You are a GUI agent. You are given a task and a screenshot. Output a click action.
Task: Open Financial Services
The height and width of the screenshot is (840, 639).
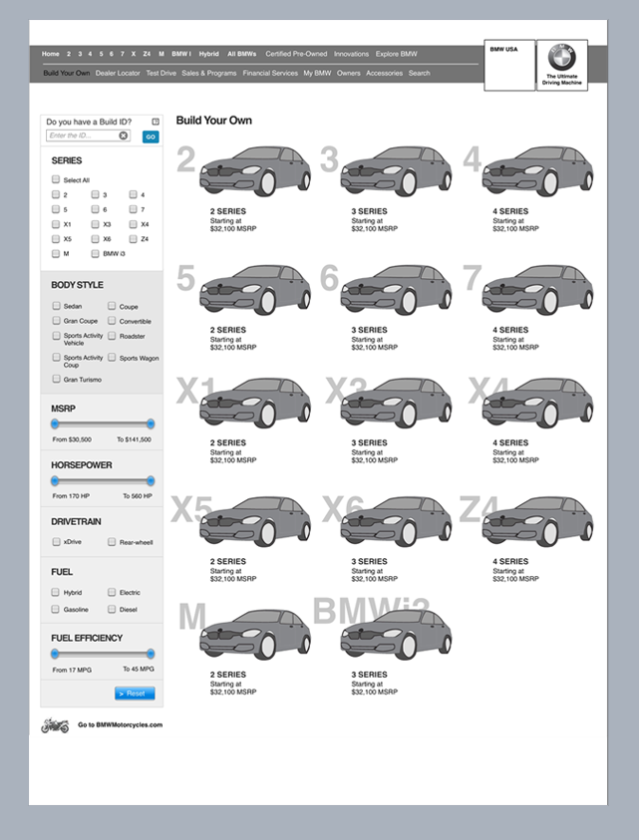(270, 73)
